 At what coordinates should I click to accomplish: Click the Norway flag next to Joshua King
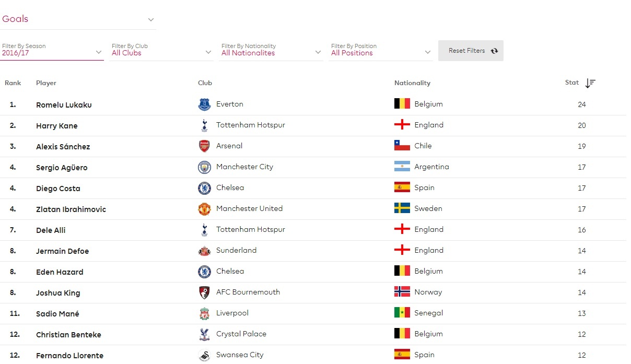[x=401, y=291]
